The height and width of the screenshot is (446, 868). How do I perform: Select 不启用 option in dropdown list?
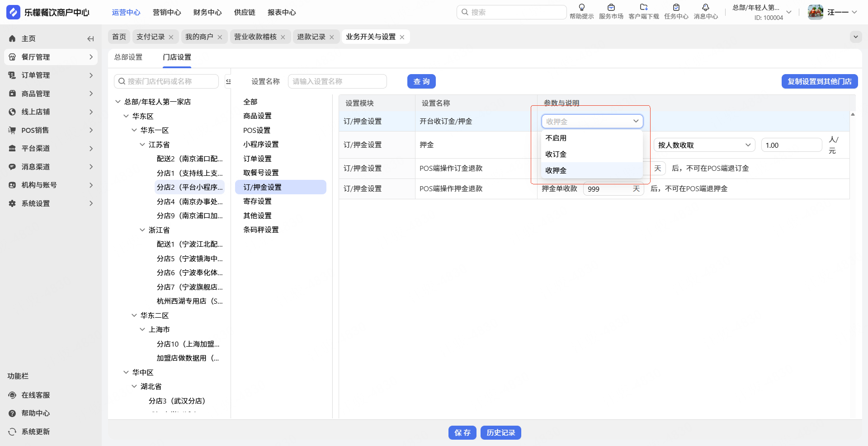coord(556,138)
